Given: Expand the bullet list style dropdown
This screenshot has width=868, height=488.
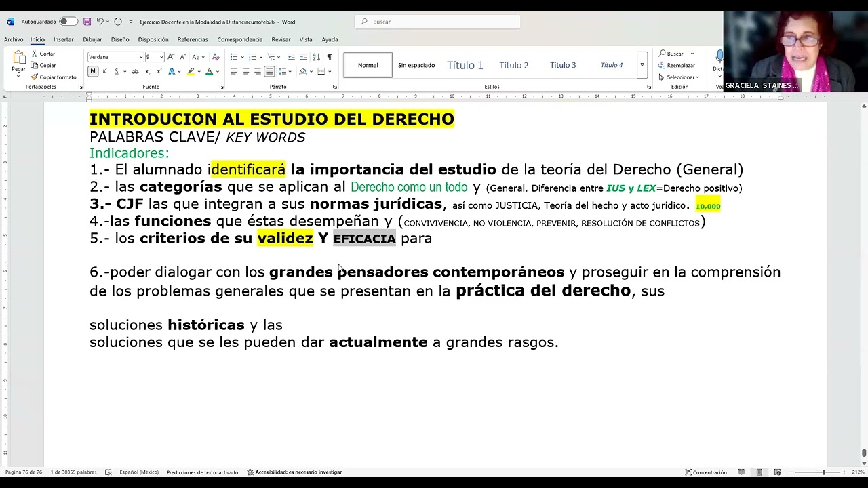Looking at the screenshot, I should point(243,57).
